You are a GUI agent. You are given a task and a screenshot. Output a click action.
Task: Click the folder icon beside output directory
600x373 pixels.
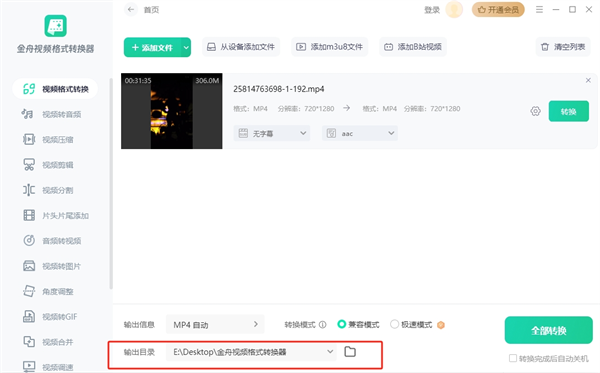click(350, 352)
